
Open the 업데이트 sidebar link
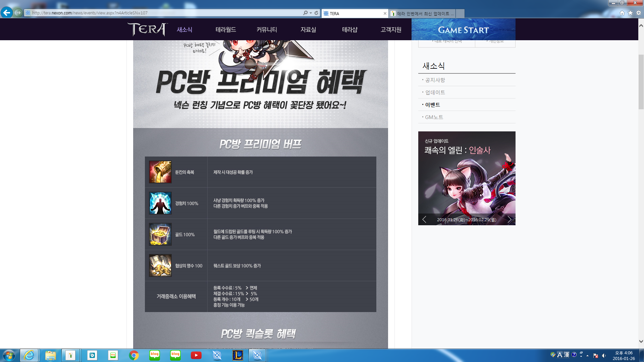pos(435,92)
